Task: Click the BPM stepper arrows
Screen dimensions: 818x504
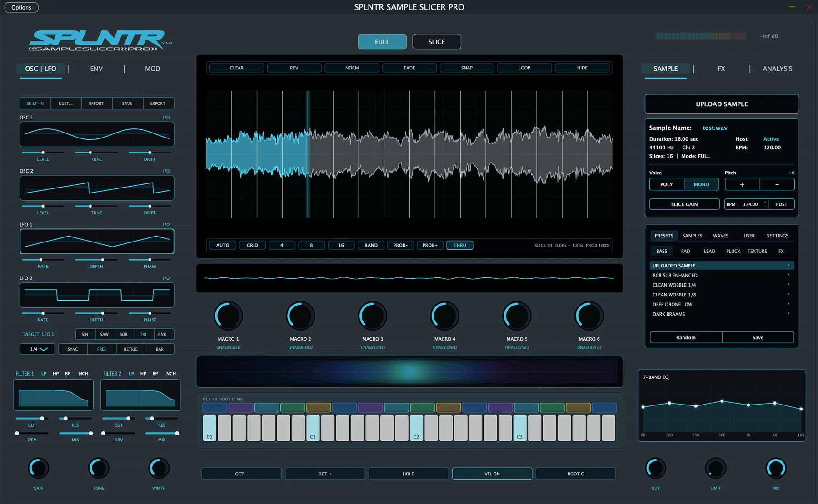Action: click(765, 204)
